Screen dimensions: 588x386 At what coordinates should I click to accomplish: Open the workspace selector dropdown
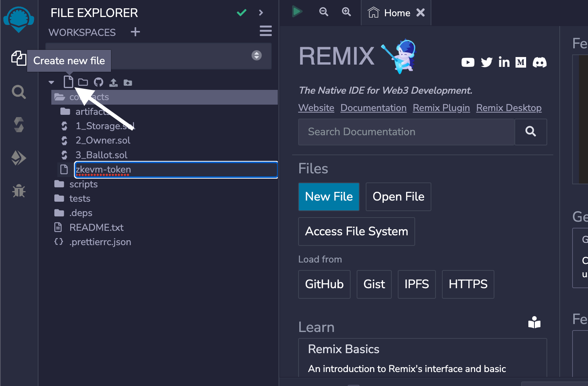(159, 56)
